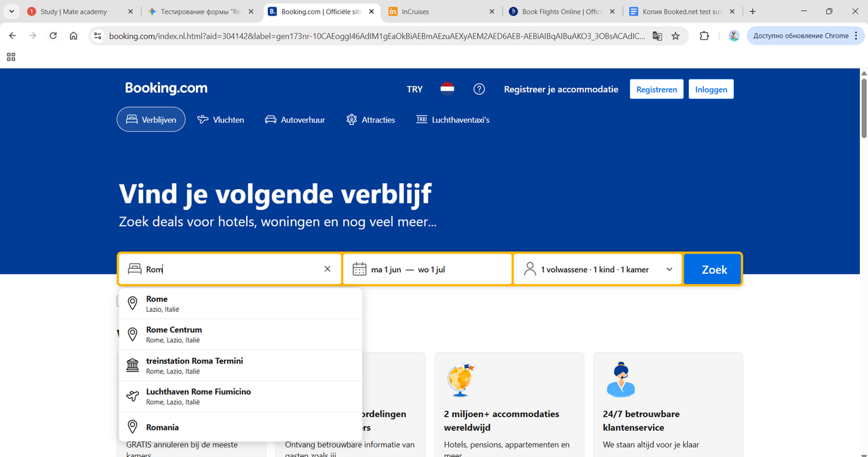Change currency via TRY button
This screenshot has height=457, width=868.
click(414, 89)
